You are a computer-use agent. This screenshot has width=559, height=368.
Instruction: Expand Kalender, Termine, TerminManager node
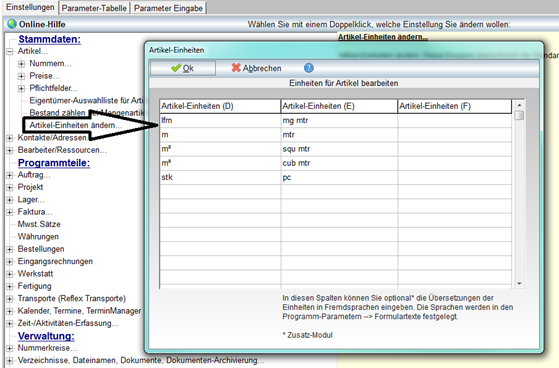click(x=10, y=311)
